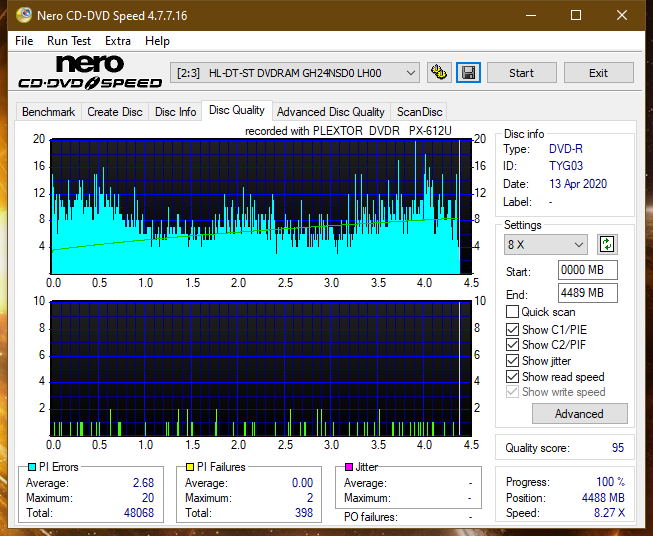Open the drive options icon
This screenshot has width=653, height=536.
(439, 73)
